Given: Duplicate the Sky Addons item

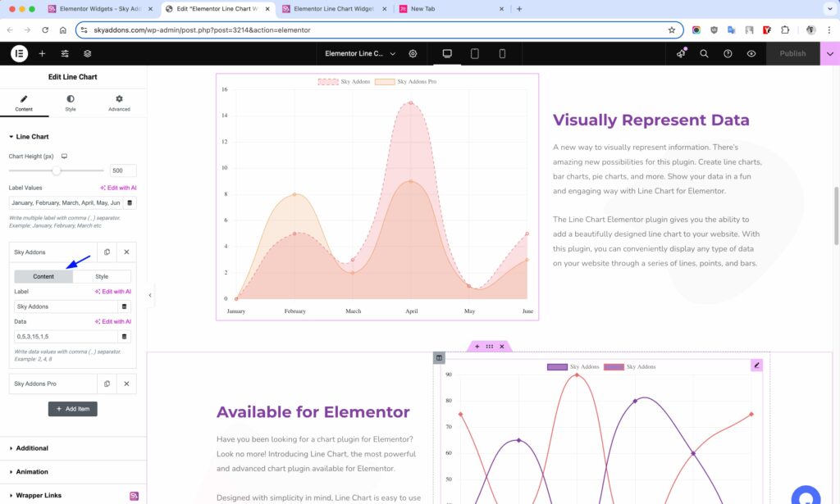Looking at the screenshot, I should [107, 252].
